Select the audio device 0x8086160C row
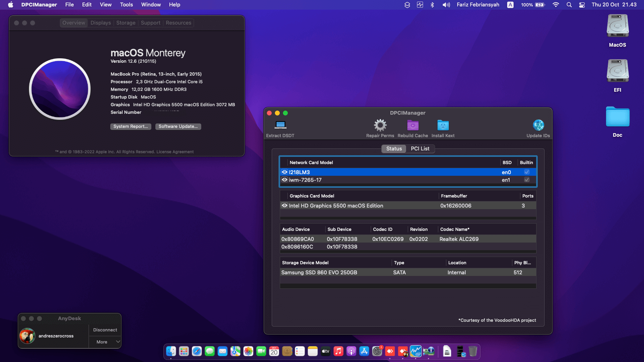This screenshot has width=644, height=362. pyautogui.click(x=408, y=247)
